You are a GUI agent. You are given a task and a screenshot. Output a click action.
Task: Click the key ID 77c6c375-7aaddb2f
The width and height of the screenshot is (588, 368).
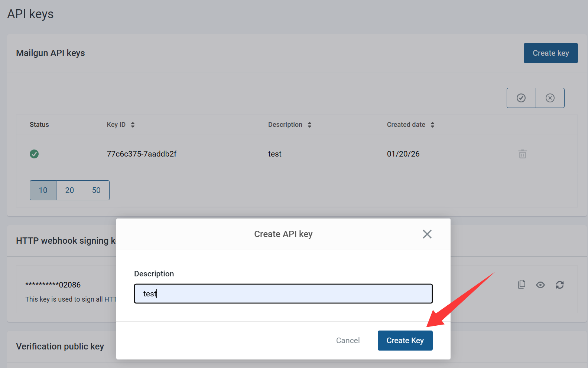142,154
